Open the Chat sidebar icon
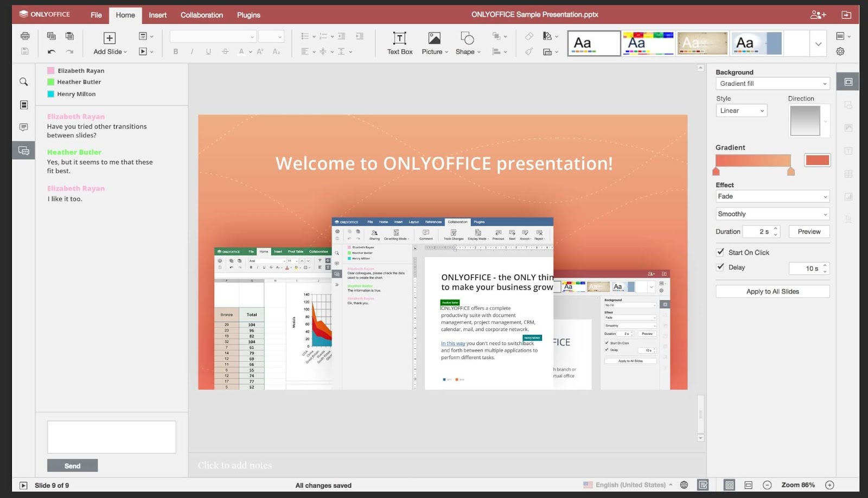Image resolution: width=868 pixels, height=498 pixels. 24,150
